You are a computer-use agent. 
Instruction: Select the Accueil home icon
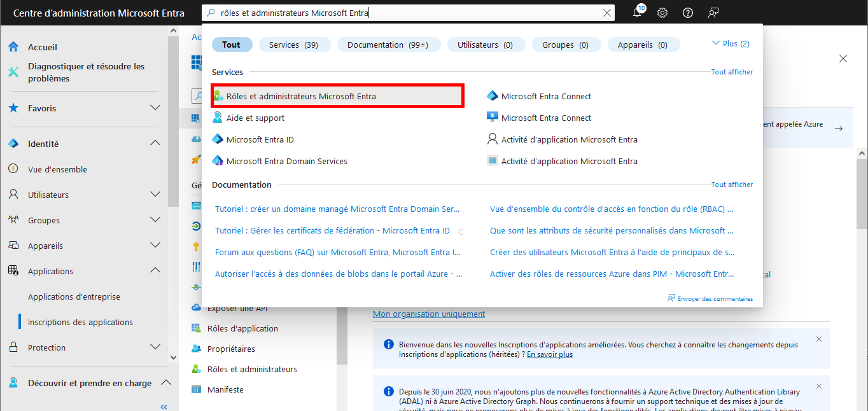point(13,46)
